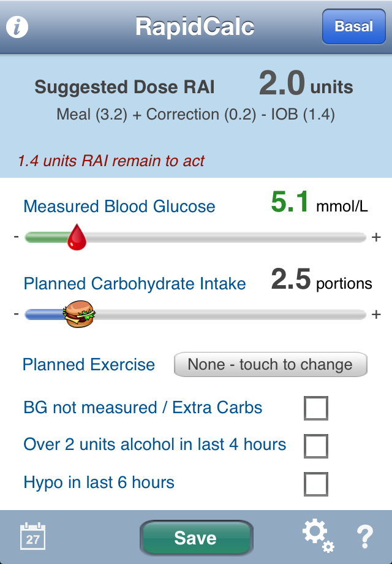This screenshot has height=564, width=392.
Task: Open help with the question mark icon
Action: 364,536
